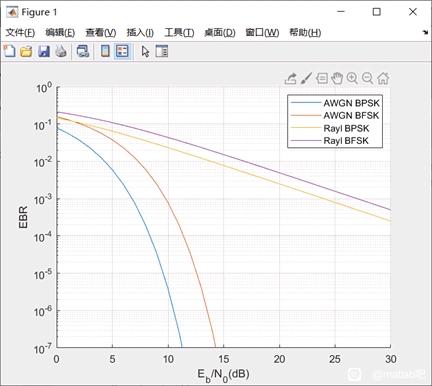Open the 窗口(W) menu
This screenshot has width=432, height=386.
262,33
